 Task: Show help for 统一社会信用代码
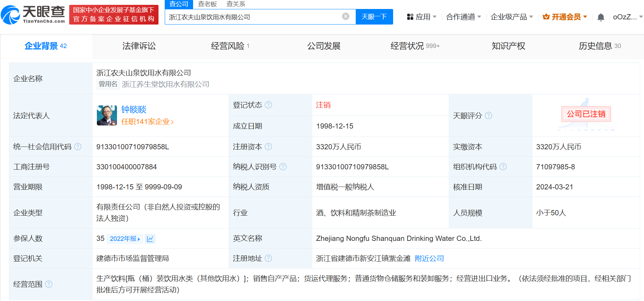pyautogui.click(x=78, y=147)
